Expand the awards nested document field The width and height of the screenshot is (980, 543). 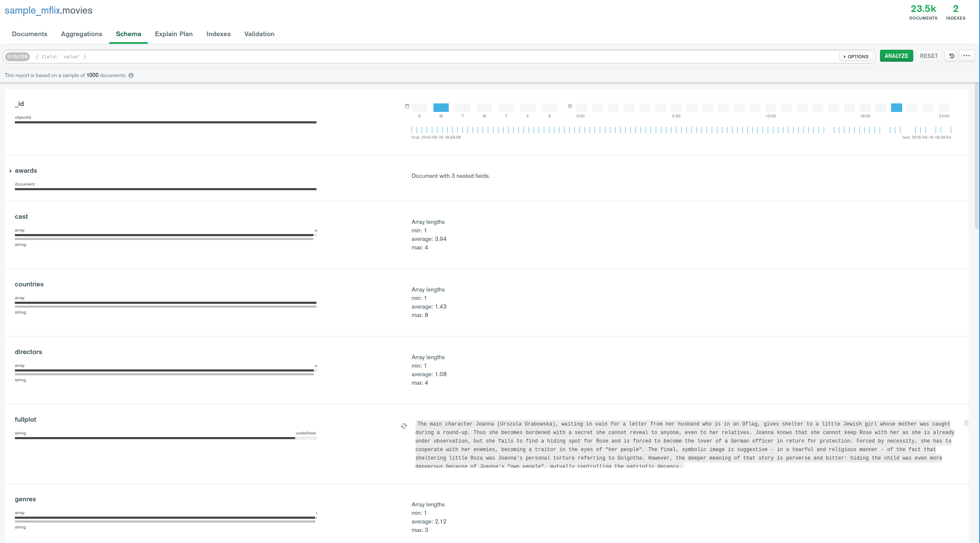[x=11, y=171]
